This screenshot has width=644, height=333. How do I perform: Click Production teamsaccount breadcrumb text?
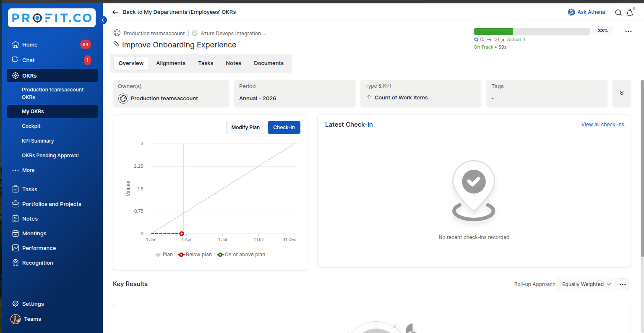pos(154,34)
